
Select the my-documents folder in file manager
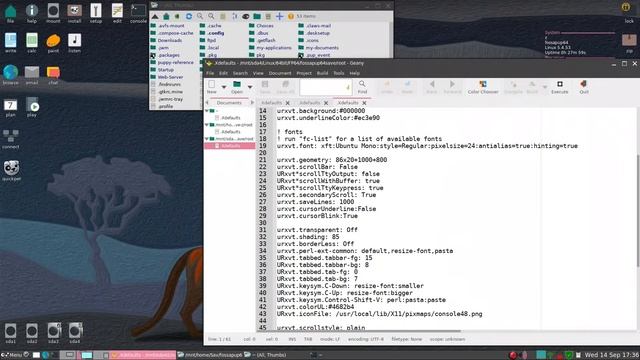(x=318, y=48)
